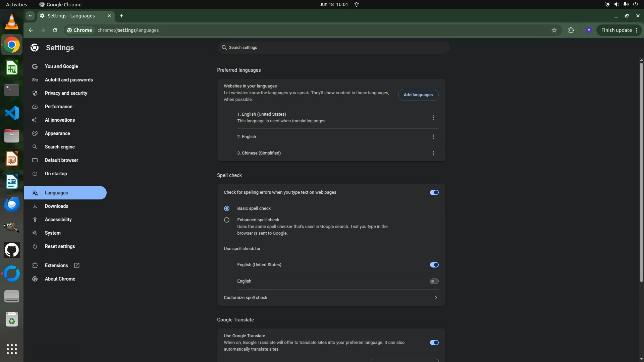Open a new tab with the plus icon
Screen dimensions: 644x362
point(121,16)
